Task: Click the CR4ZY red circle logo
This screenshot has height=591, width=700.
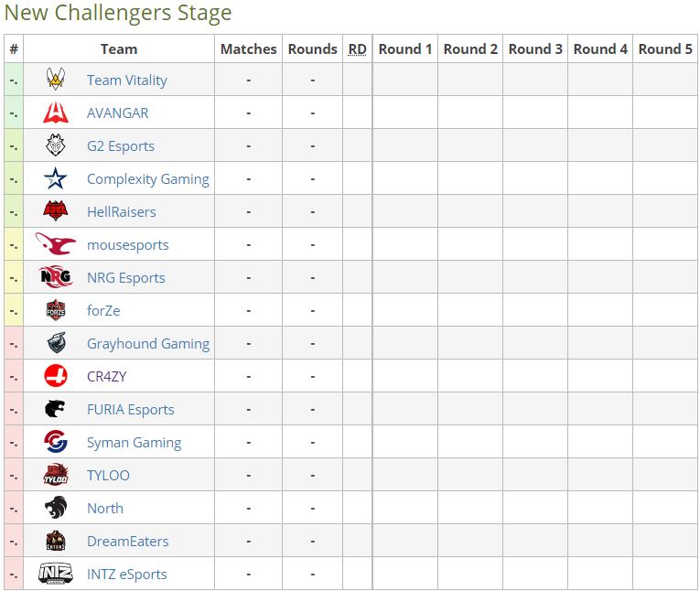Action: [56, 376]
